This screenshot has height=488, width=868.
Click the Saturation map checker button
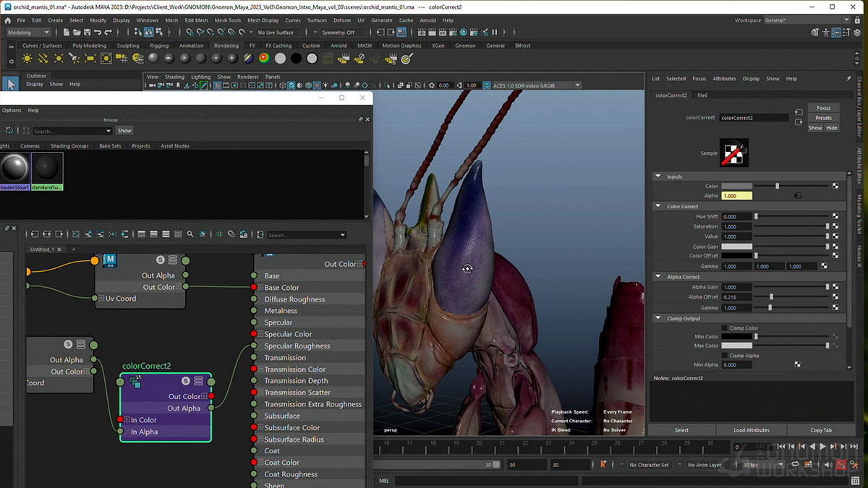point(835,226)
